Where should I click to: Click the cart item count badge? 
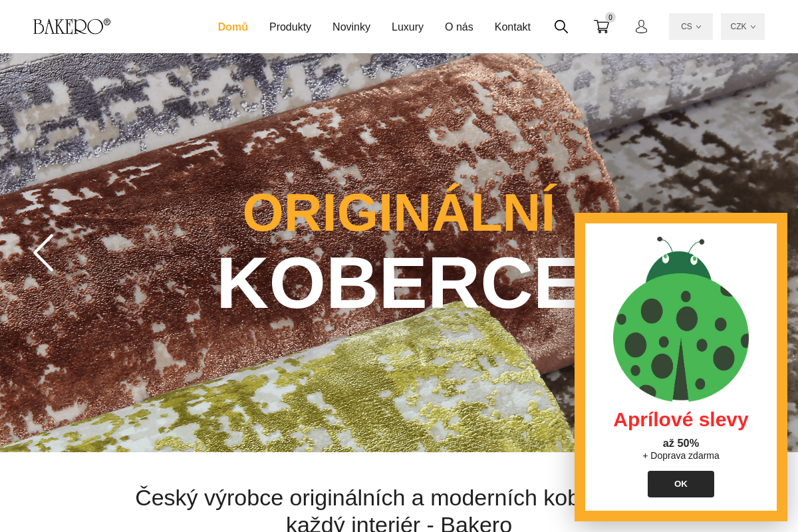click(610, 17)
